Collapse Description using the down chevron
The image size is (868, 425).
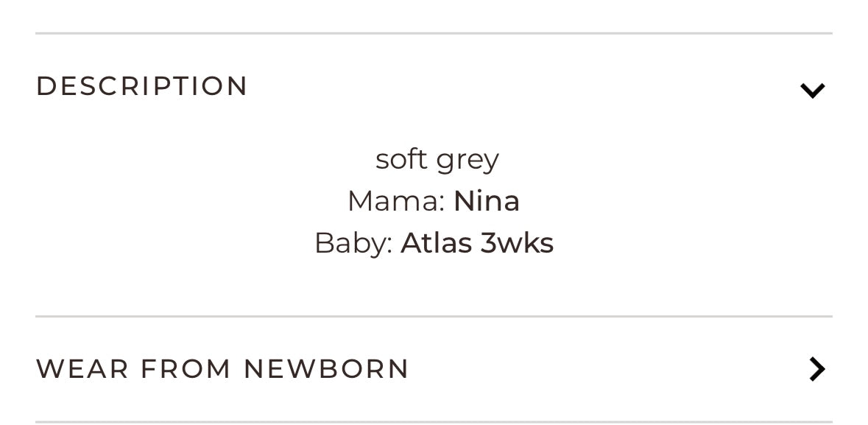[812, 91]
